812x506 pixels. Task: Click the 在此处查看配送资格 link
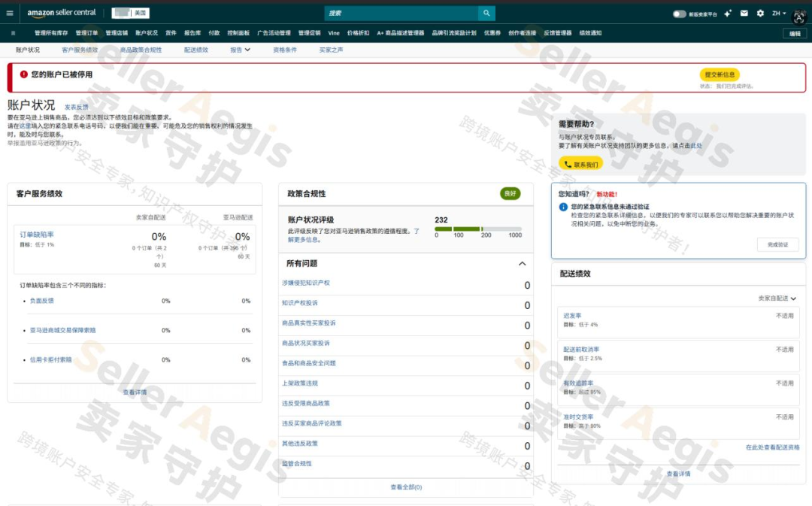pyautogui.click(x=773, y=447)
